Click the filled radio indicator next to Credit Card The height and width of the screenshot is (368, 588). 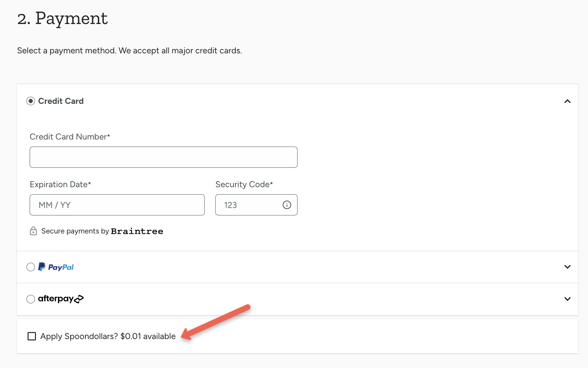tap(31, 101)
